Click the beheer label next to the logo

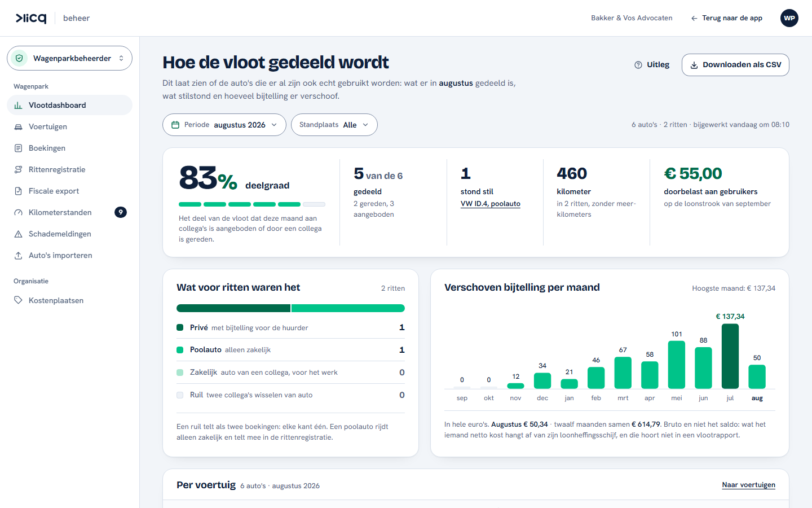click(76, 18)
